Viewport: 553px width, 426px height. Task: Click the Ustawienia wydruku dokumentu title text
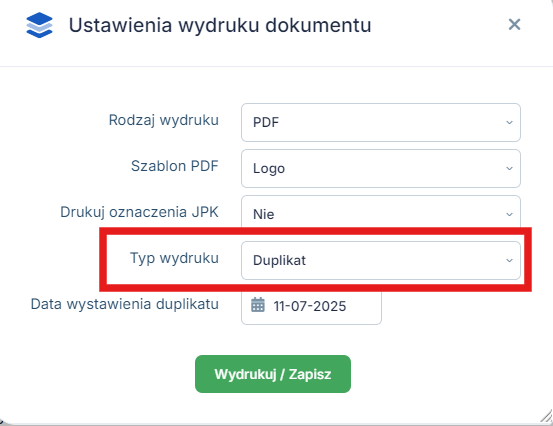coord(220,25)
